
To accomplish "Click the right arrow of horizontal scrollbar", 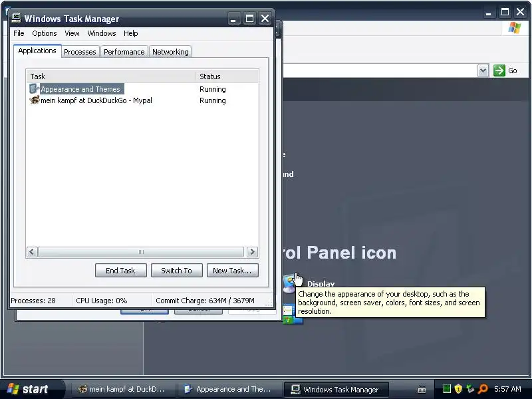I will (x=252, y=252).
